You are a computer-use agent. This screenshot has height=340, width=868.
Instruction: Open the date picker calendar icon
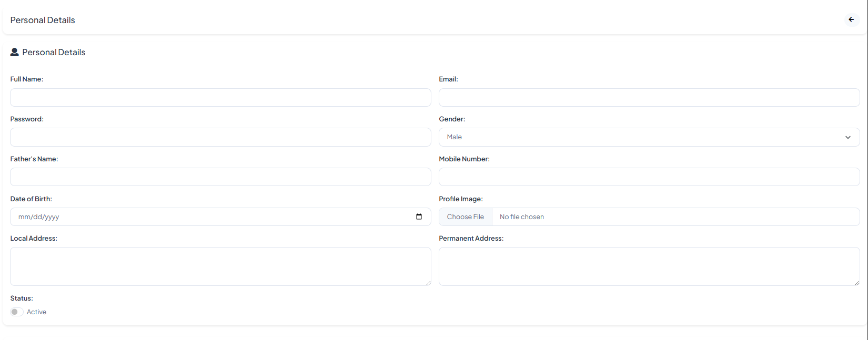click(x=419, y=216)
